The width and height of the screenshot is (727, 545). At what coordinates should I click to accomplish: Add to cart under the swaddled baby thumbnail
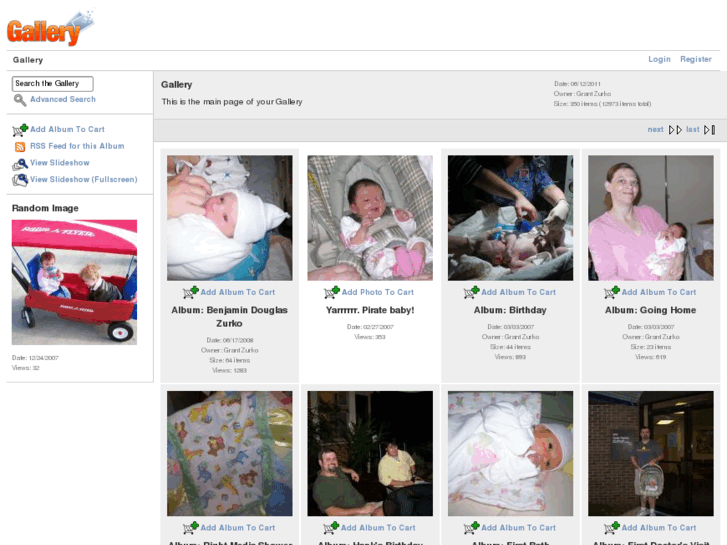coord(518,528)
